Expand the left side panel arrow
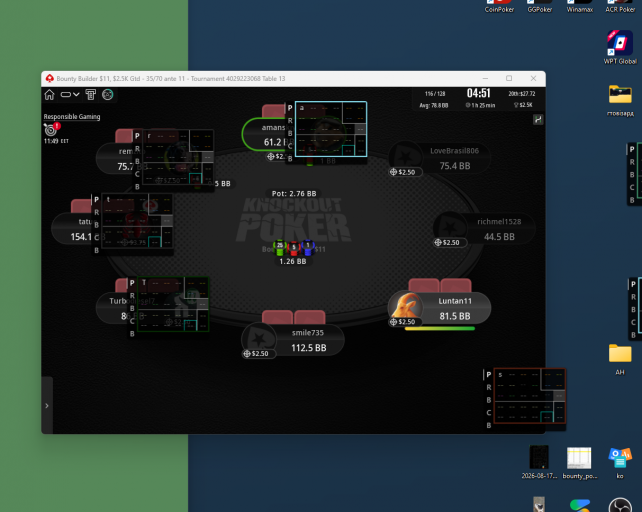Screen dimensions: 642x512 tap(47, 406)
